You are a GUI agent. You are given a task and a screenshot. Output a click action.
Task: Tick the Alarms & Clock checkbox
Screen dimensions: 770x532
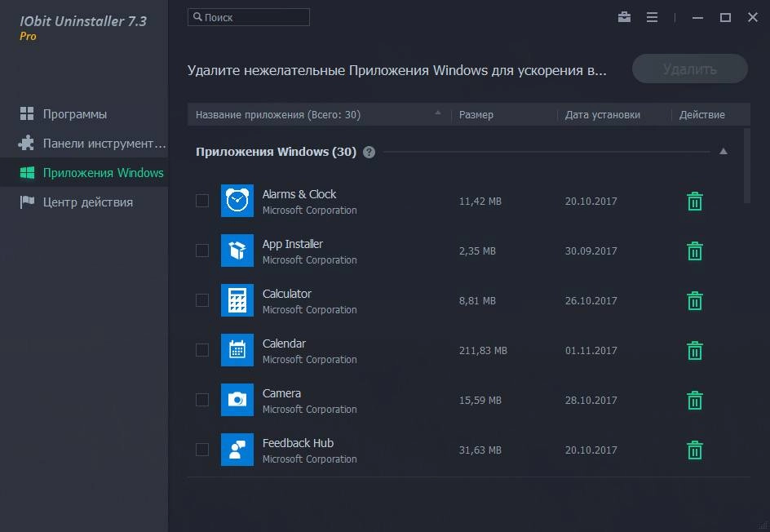point(202,201)
